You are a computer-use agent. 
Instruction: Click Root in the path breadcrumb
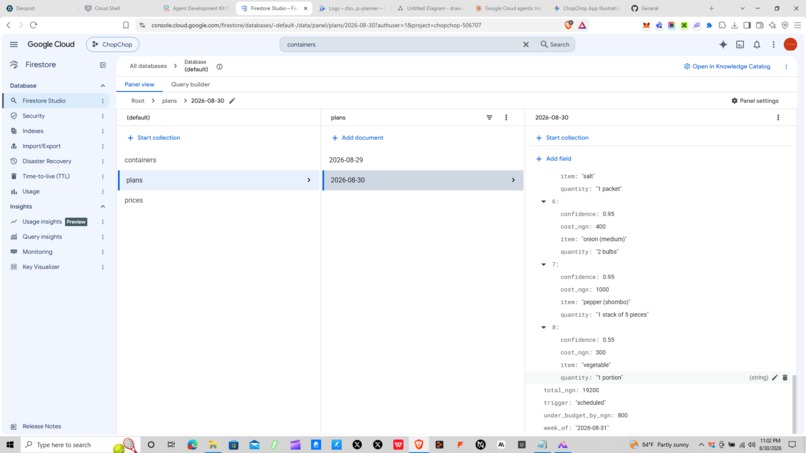138,101
